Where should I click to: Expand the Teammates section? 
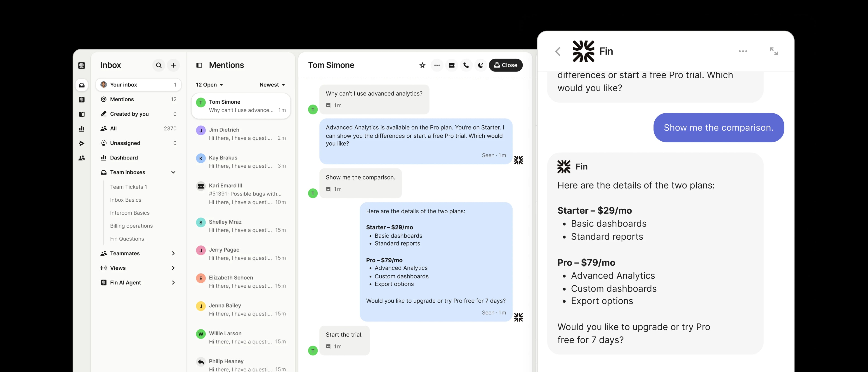tap(173, 253)
